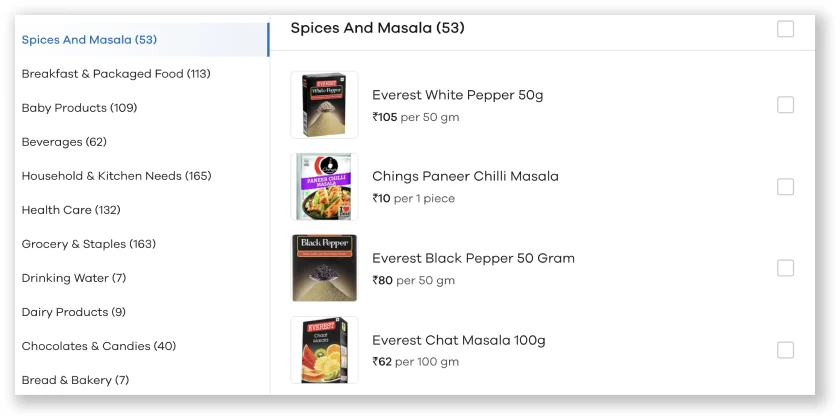Click the Bread & Bakery category
840x420 pixels.
pyautogui.click(x=75, y=380)
